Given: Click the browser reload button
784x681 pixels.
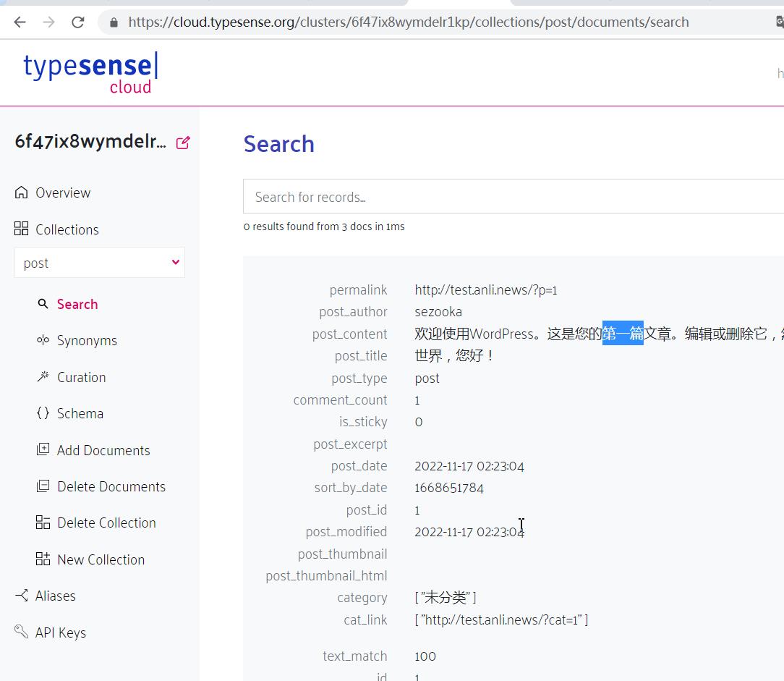Looking at the screenshot, I should 77,22.
